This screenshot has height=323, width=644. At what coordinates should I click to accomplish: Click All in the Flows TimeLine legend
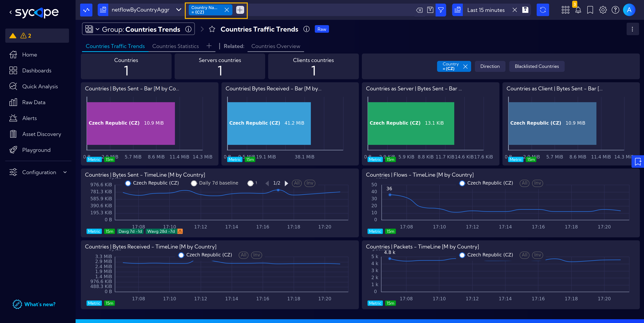click(x=524, y=183)
